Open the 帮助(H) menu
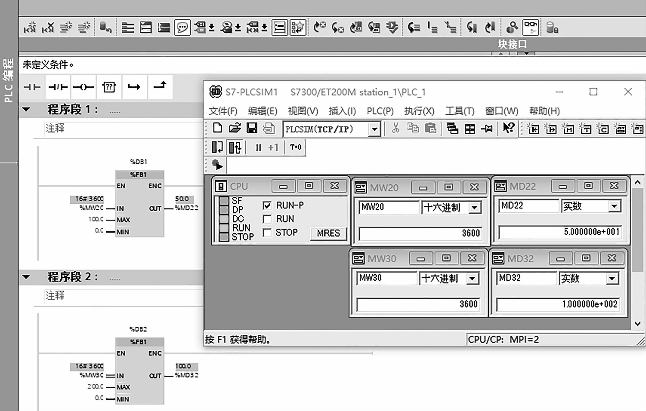This screenshot has height=411, width=646. 544,111
